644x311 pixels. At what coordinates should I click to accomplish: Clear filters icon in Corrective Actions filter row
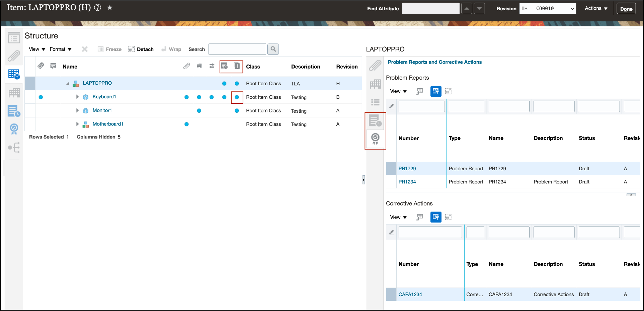[391, 232]
